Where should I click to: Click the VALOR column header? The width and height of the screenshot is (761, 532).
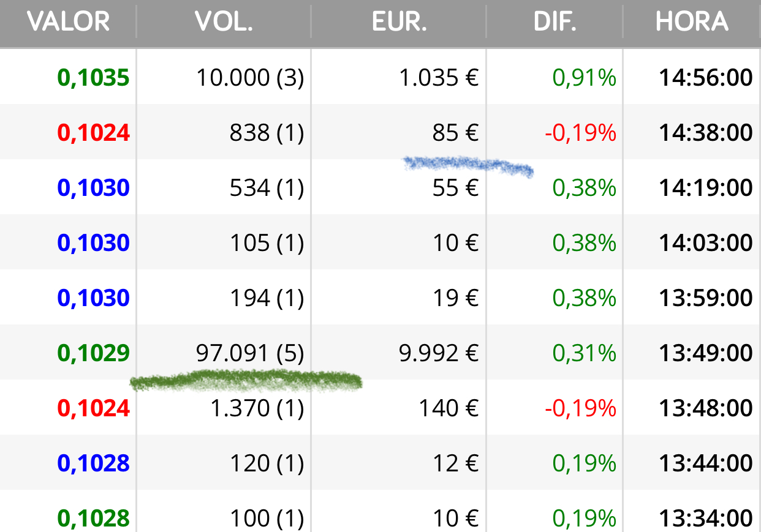tap(69, 21)
